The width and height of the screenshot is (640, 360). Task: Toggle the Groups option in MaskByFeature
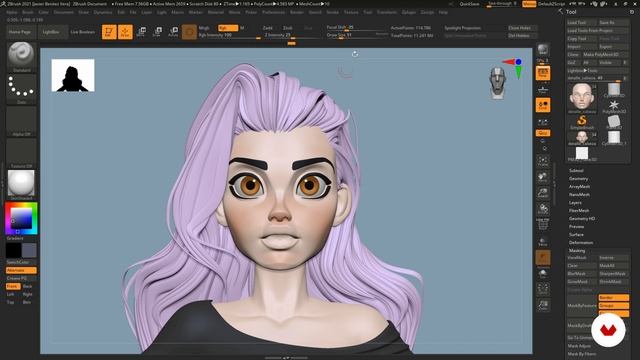coord(613,305)
